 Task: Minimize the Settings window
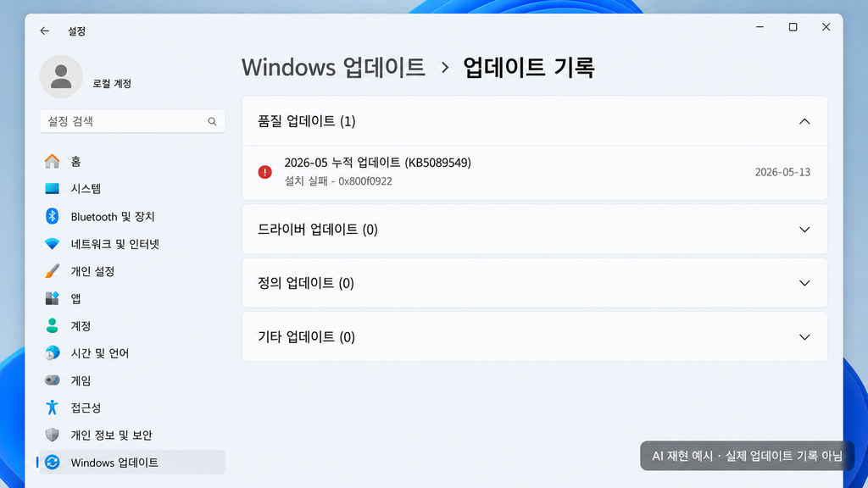coord(760,26)
